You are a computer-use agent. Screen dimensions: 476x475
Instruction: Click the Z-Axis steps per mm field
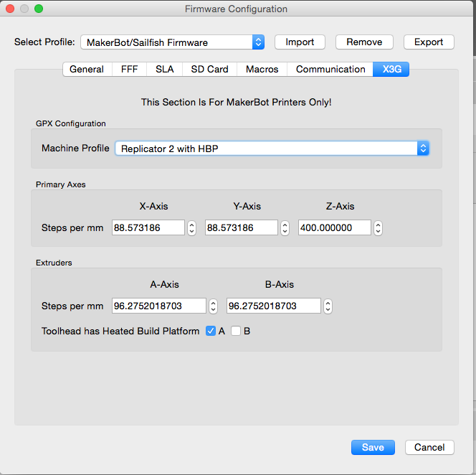(335, 227)
